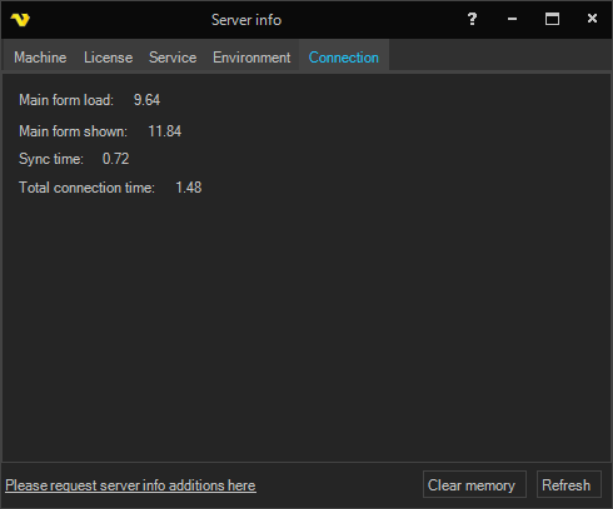The width and height of the screenshot is (613, 509).
Task: Click the Total connection time label
Action: tap(87, 187)
